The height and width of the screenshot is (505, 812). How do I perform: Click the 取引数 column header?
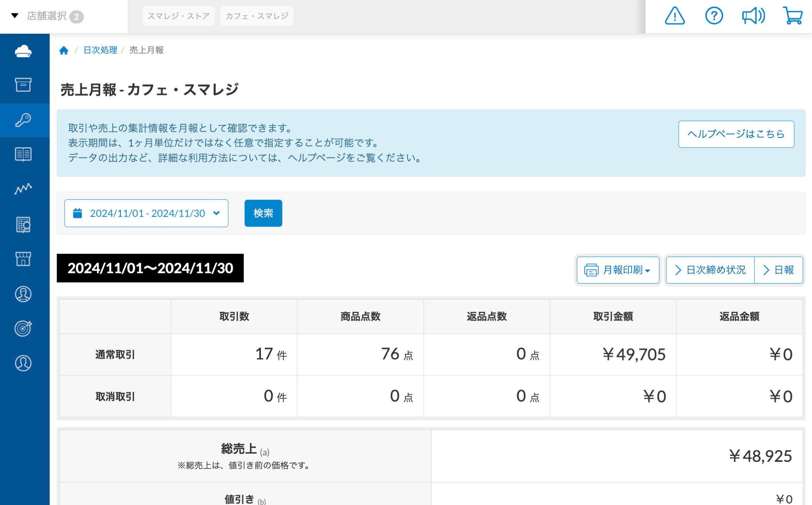234,316
